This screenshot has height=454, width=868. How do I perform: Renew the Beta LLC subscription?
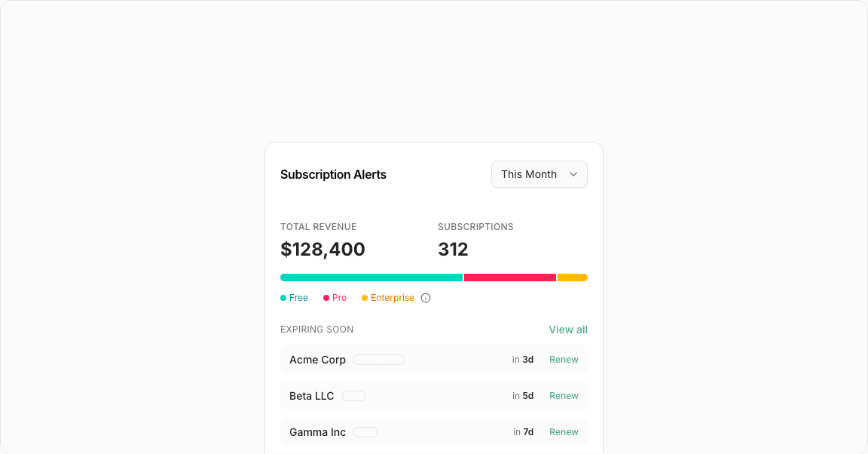[564, 396]
